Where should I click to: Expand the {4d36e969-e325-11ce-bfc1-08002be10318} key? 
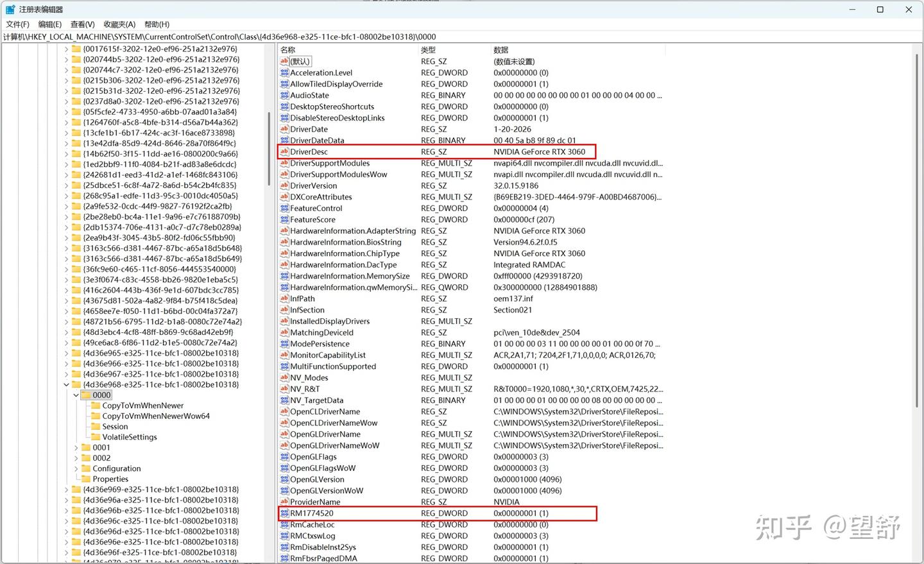pyautogui.click(x=66, y=490)
